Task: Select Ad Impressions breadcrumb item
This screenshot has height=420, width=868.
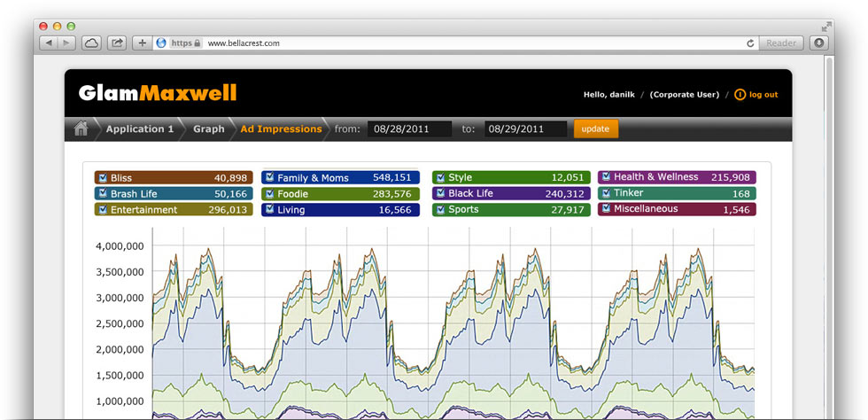Action: (281, 129)
